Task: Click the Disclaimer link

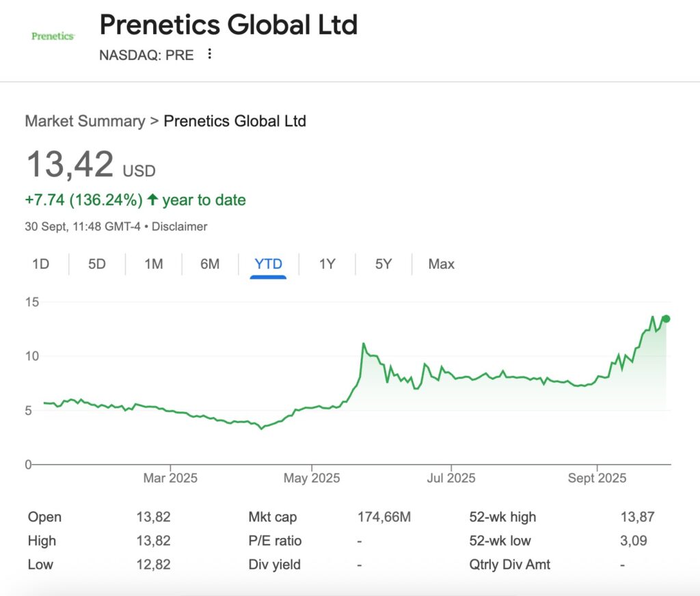Action: click(x=179, y=226)
